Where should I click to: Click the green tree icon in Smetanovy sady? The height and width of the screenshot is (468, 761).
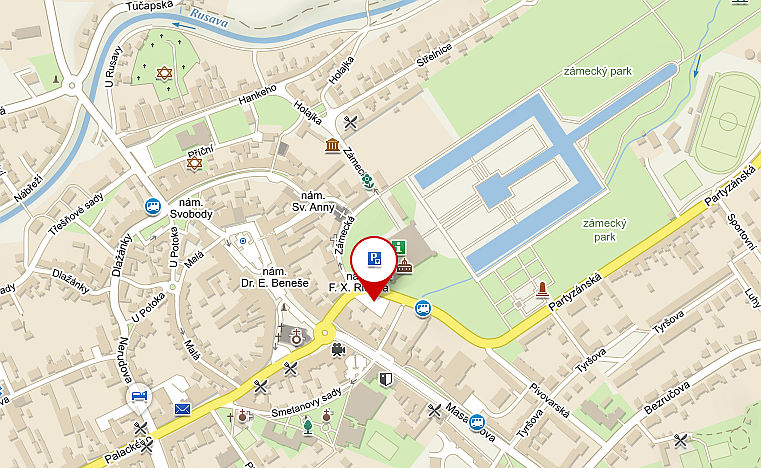[x=308, y=427]
